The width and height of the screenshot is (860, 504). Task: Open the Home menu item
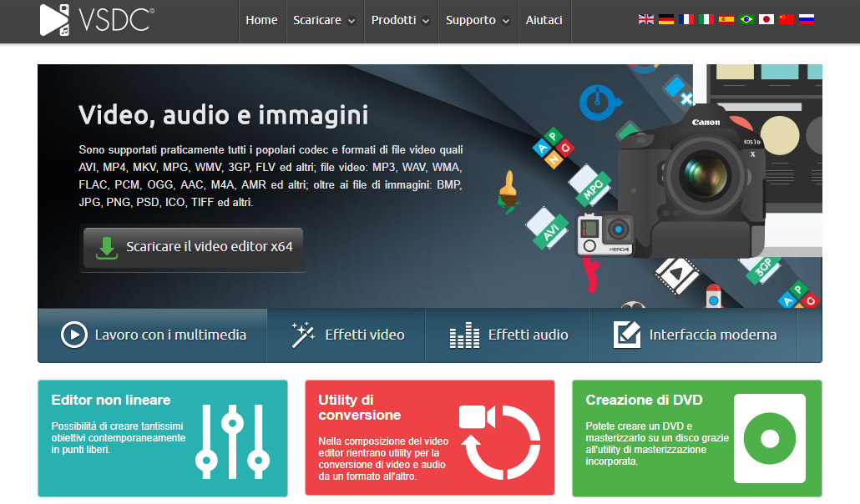pyautogui.click(x=261, y=20)
